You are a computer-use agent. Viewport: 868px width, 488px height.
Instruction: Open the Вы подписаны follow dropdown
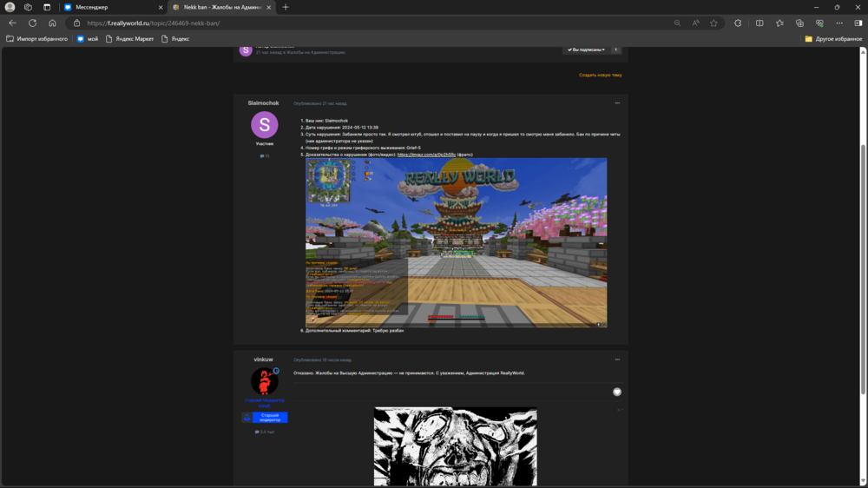pyautogui.click(x=586, y=49)
